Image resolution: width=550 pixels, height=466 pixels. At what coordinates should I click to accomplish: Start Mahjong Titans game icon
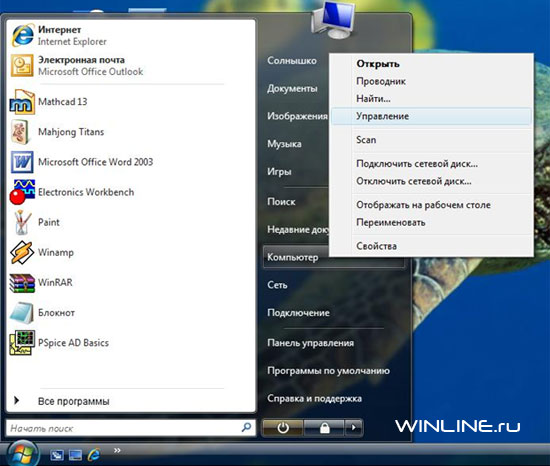pyautogui.click(x=20, y=132)
